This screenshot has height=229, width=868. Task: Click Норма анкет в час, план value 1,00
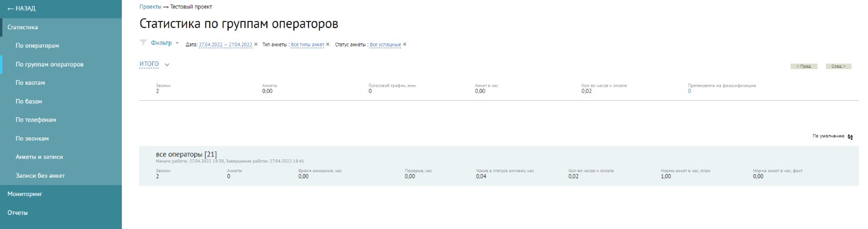click(666, 176)
